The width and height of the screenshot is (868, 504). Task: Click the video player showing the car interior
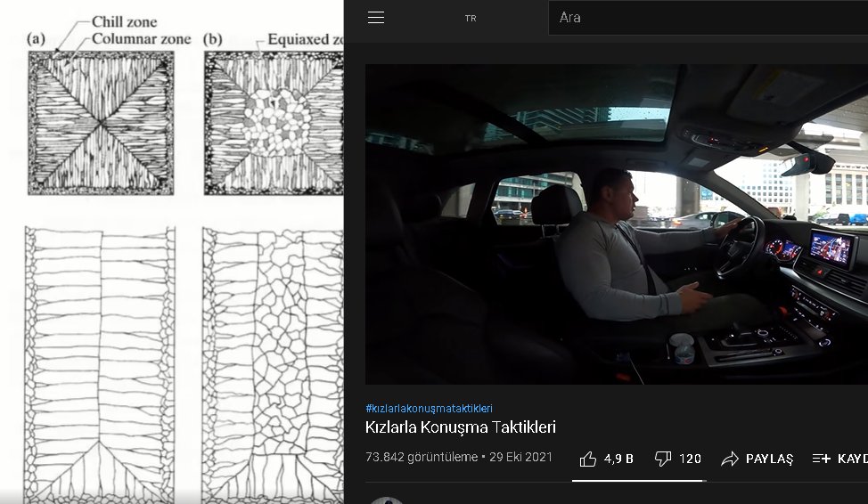[616, 224]
